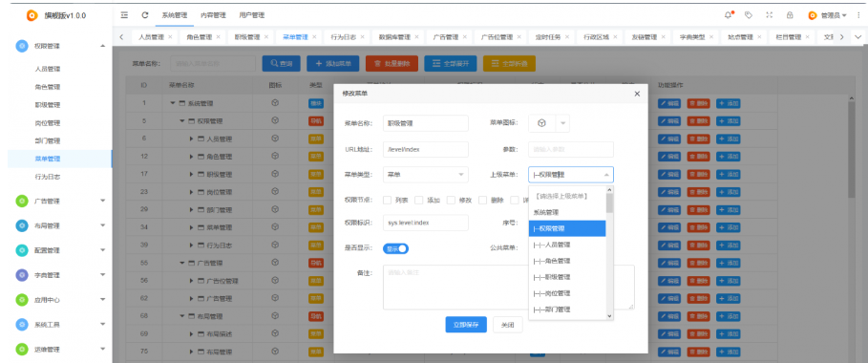Click the URL地址 input field
The width and height of the screenshot is (868, 363).
click(x=426, y=150)
